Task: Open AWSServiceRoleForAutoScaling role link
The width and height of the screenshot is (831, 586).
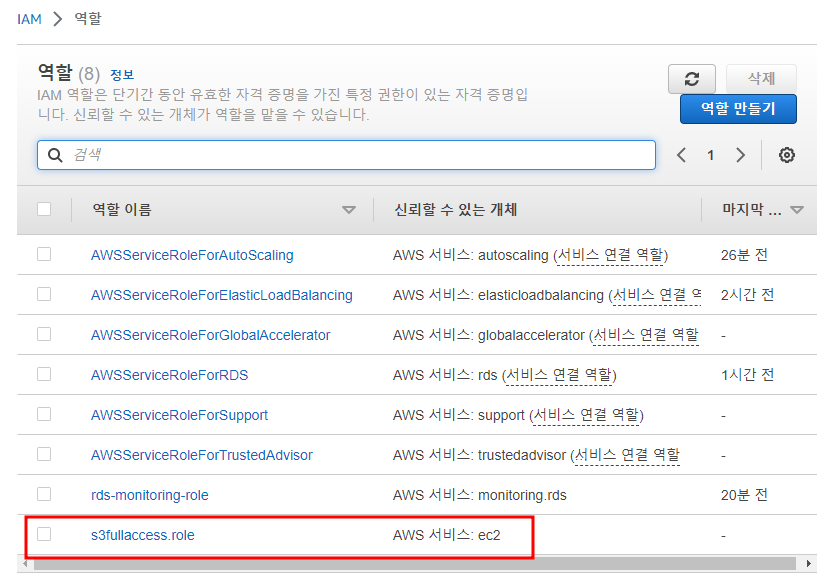Action: click(192, 255)
